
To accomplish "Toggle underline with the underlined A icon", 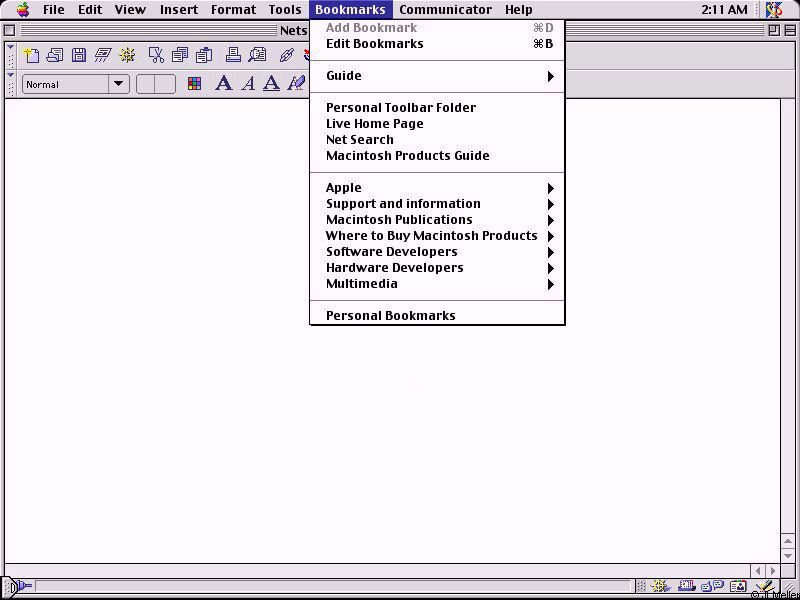I will (x=271, y=84).
